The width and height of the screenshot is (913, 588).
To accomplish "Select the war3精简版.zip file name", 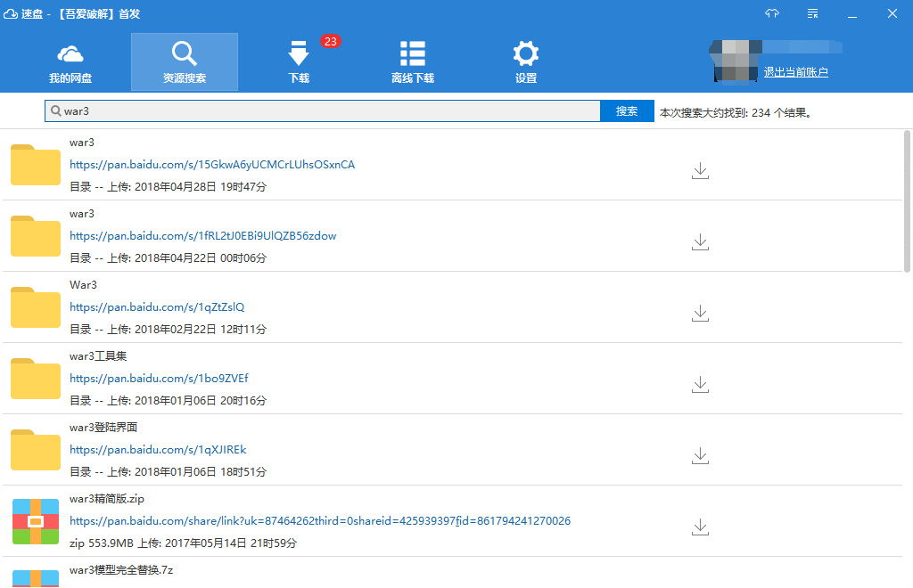I will 107,499.
